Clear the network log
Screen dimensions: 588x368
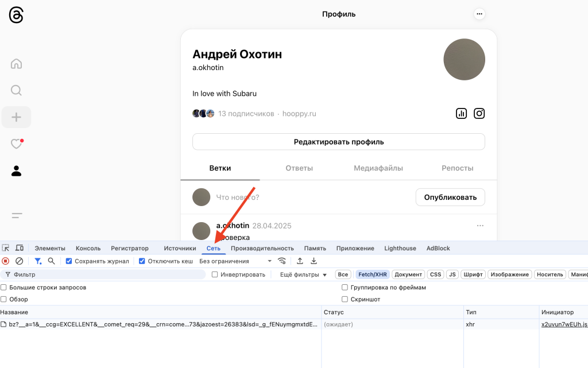[x=19, y=261]
